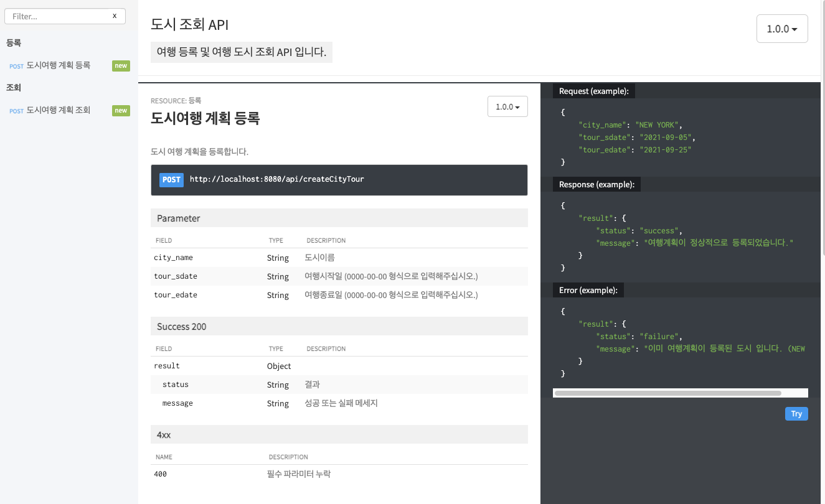Switch to the Error (example) tab
825x504 pixels.
point(588,290)
